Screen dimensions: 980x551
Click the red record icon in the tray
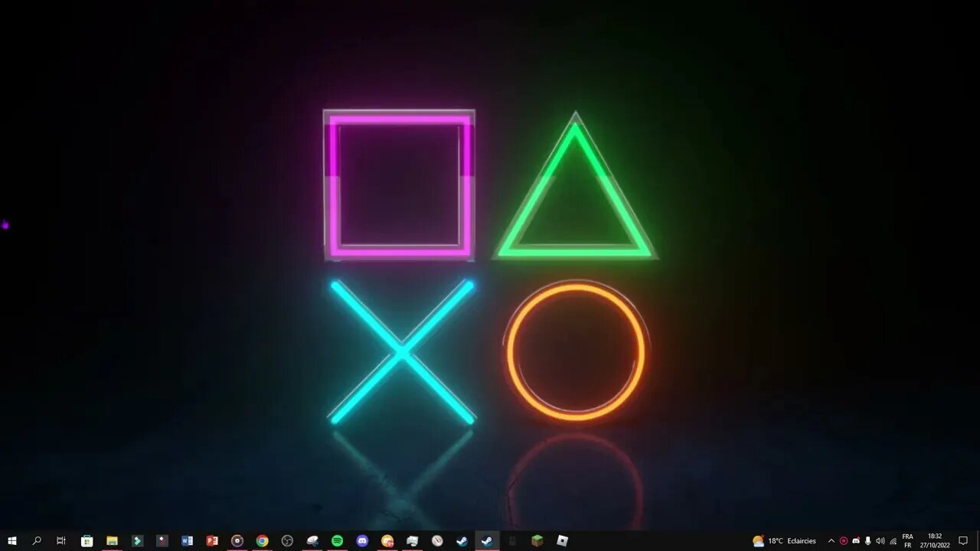[x=844, y=541]
